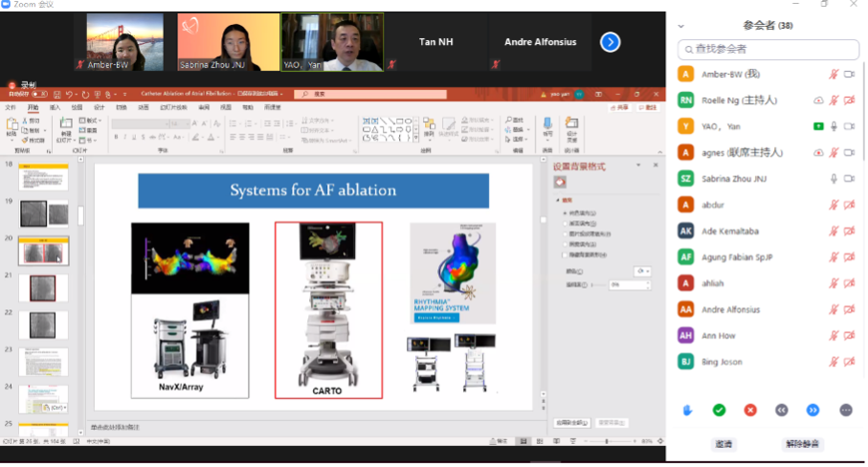Show next video thumbnails with blue arrow
This screenshot has width=868, height=467.
pos(610,42)
